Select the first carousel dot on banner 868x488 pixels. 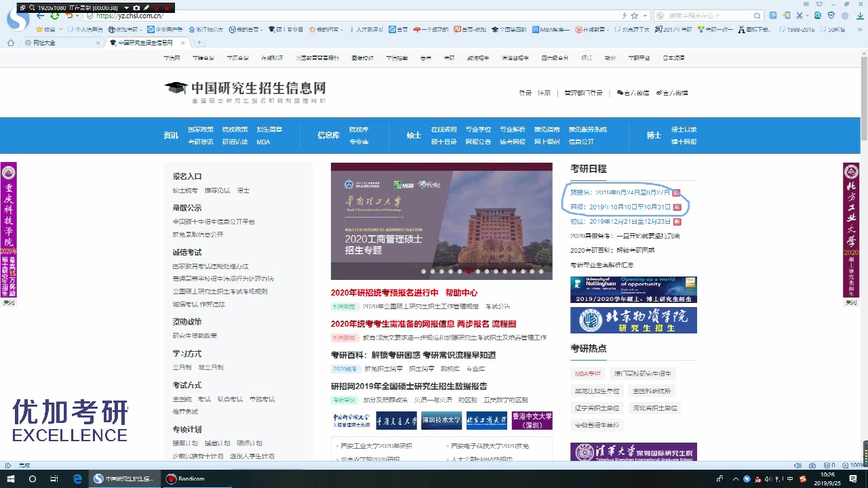(424, 272)
